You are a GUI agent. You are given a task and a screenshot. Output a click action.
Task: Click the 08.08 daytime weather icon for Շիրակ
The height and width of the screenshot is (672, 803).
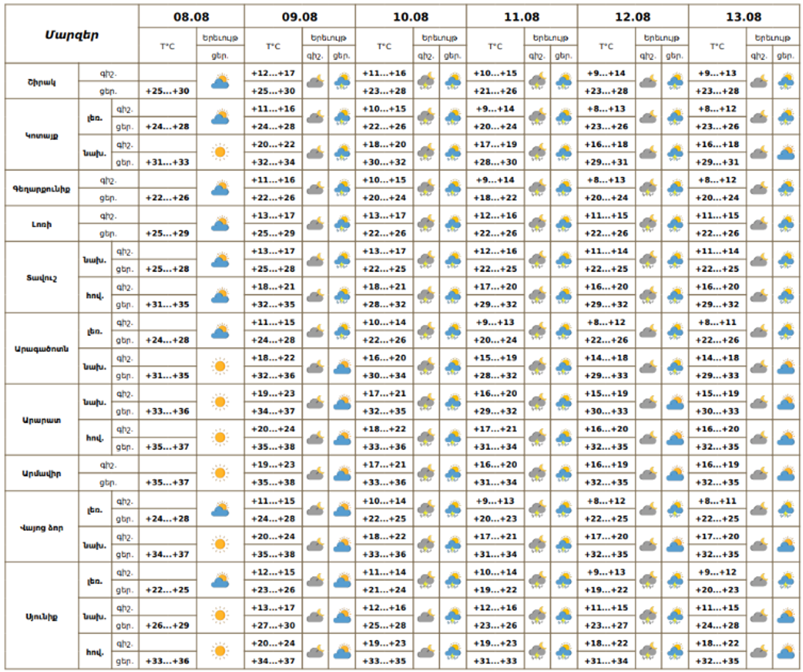[220, 81]
